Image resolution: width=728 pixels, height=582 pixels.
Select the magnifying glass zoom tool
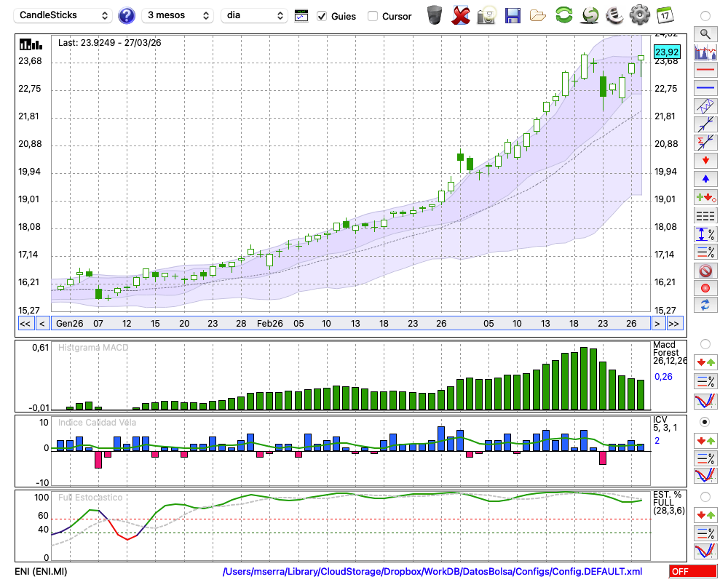[705, 33]
